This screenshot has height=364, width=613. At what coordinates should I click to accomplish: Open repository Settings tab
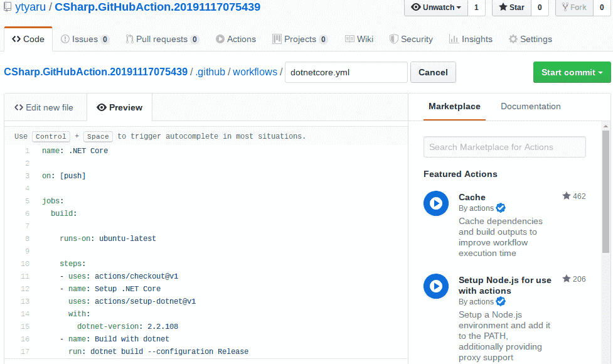tap(531, 39)
